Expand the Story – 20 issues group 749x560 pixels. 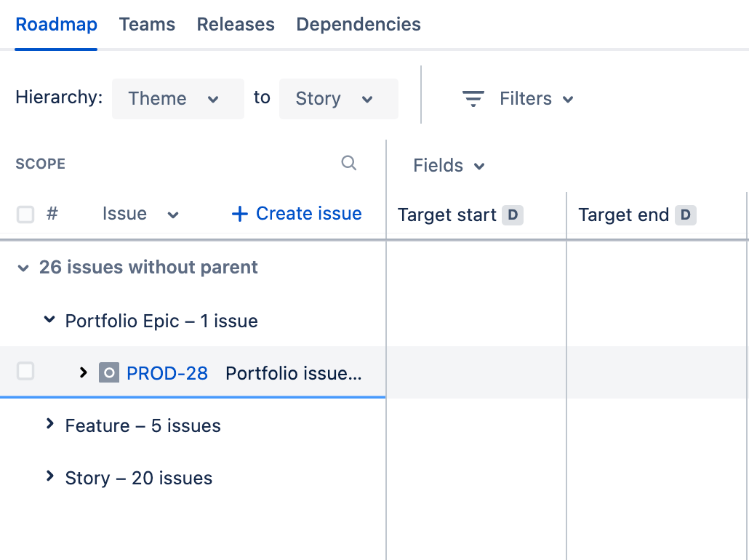[49, 476]
